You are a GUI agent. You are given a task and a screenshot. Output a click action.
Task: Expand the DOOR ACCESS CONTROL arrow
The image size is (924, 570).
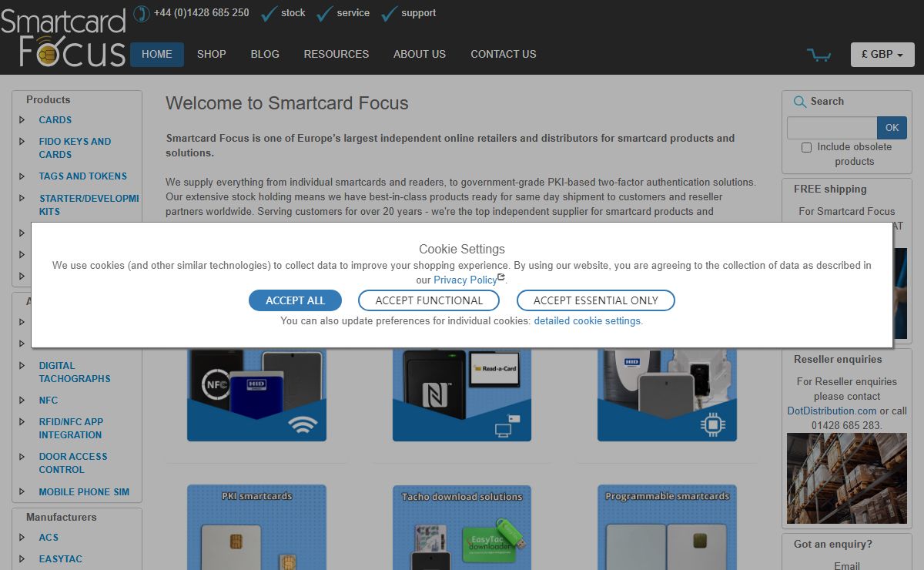[x=22, y=457]
